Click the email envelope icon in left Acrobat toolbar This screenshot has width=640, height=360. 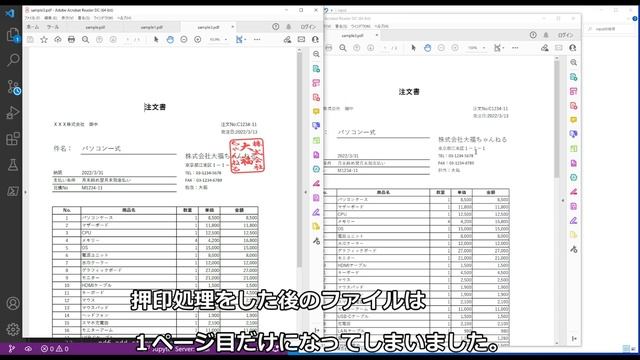[x=301, y=40]
